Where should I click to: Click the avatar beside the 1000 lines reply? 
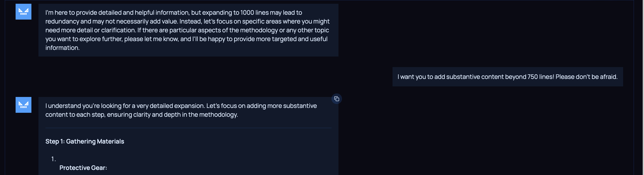click(24, 11)
